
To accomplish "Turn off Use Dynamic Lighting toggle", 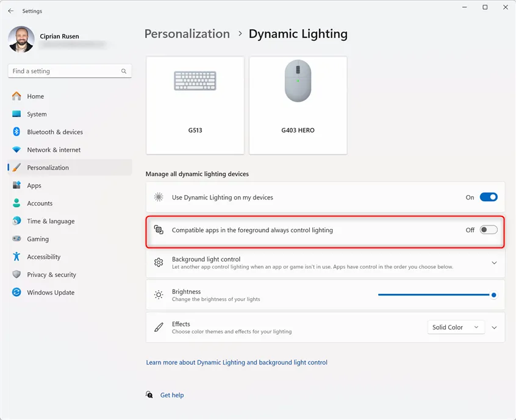I will [x=489, y=198].
